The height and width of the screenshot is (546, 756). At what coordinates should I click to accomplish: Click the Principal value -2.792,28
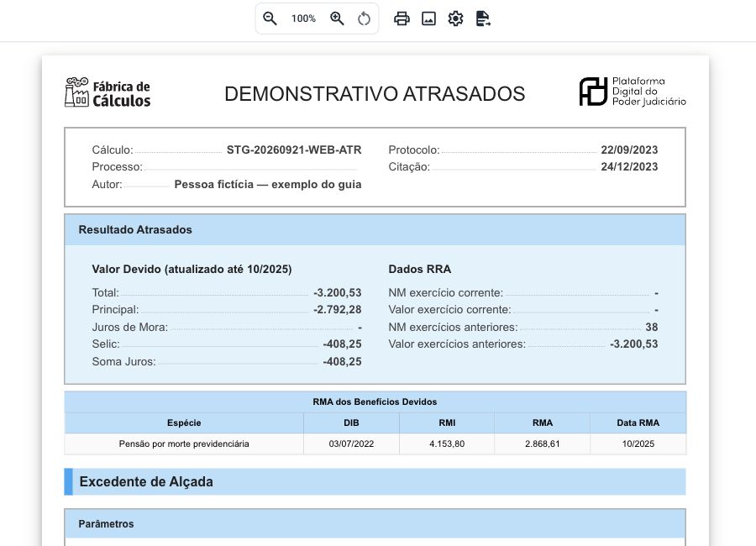338,310
